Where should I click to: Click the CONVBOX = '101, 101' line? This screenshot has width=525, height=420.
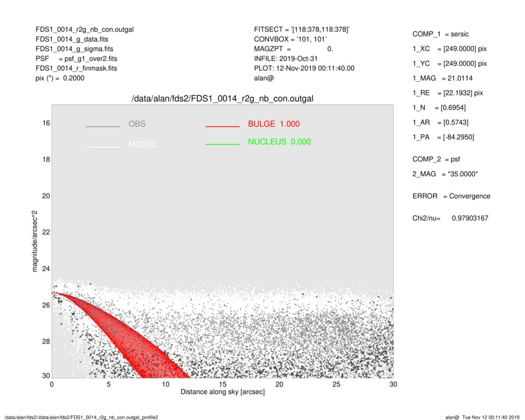pos(290,39)
